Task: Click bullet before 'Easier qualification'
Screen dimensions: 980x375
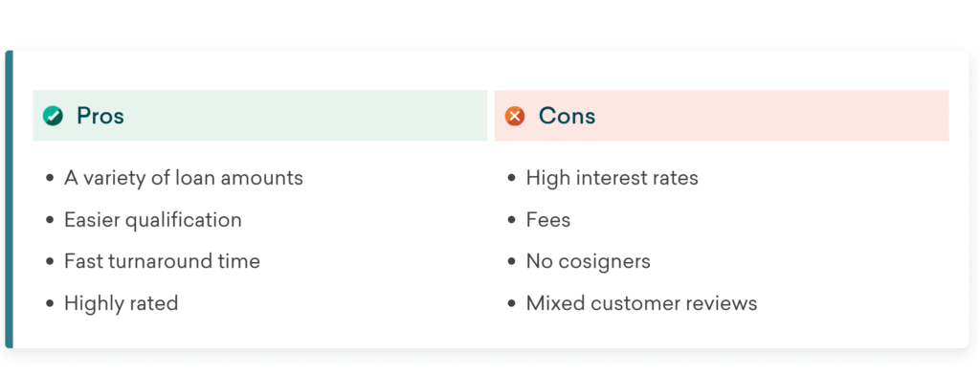Action: (x=50, y=220)
